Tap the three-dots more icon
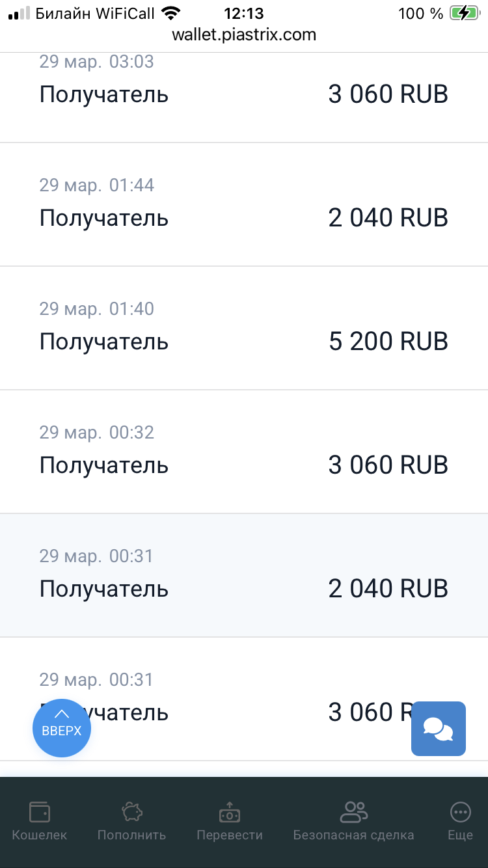The image size is (488, 868). click(x=460, y=812)
